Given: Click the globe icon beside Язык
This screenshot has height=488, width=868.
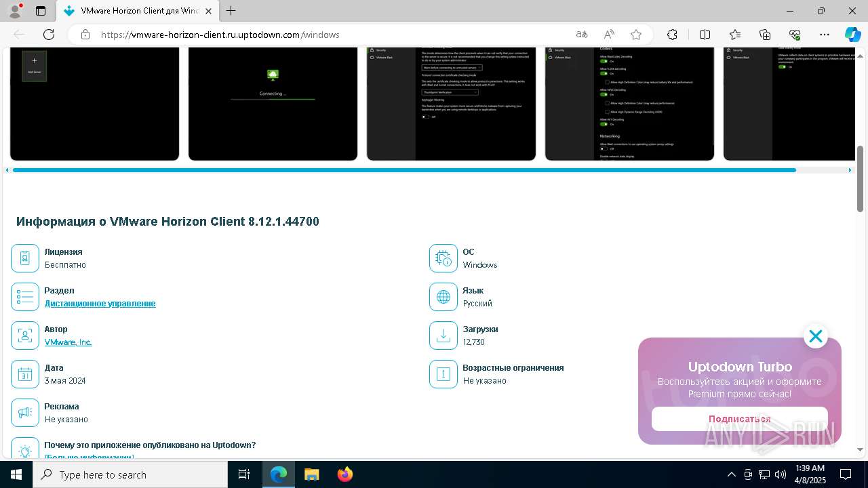Looking at the screenshot, I should tap(443, 297).
